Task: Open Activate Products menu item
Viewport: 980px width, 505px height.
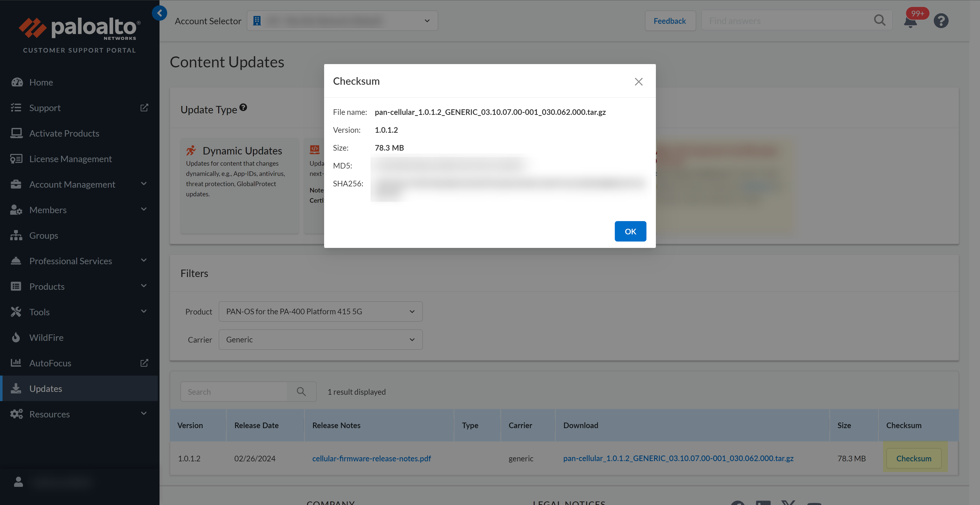Action: pyautogui.click(x=64, y=133)
